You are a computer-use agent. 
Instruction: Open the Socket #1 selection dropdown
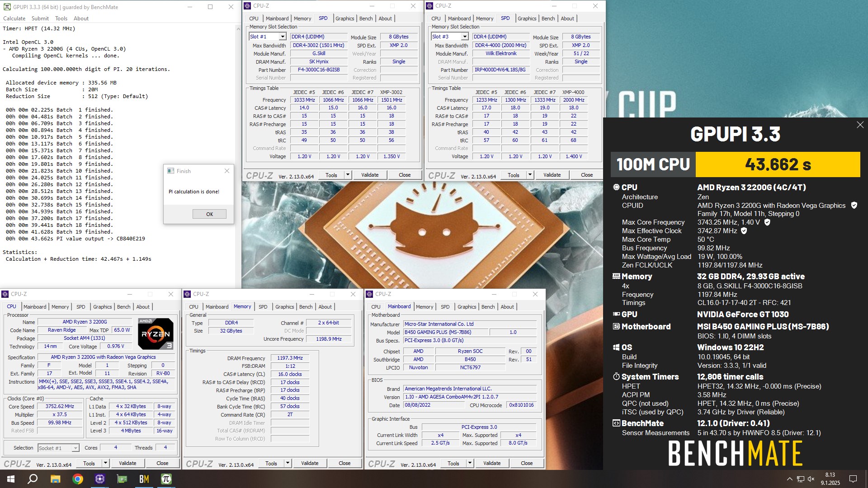pos(58,448)
